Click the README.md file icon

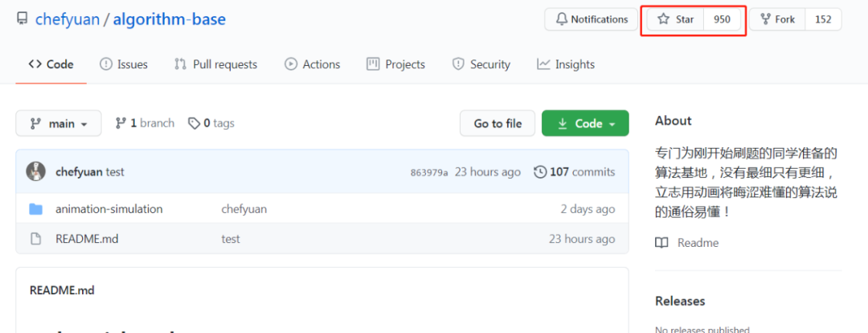click(35, 239)
